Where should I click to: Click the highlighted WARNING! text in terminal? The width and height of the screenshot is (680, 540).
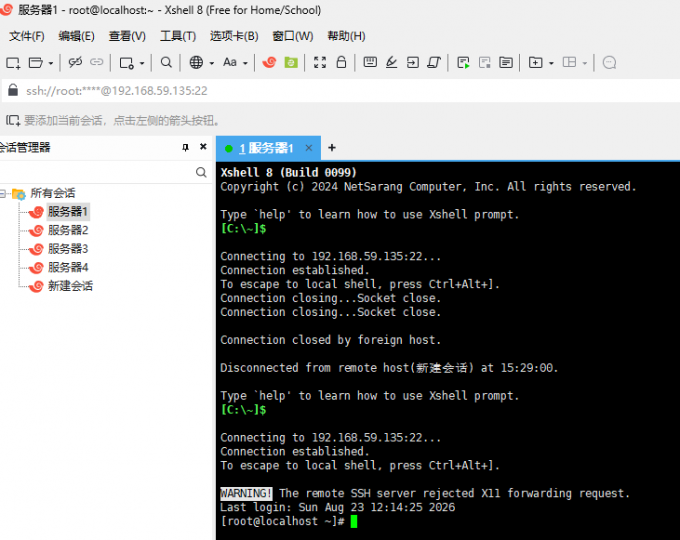[246, 494]
